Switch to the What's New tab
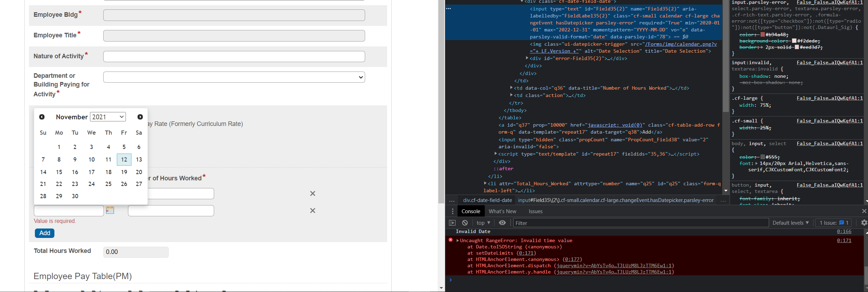Screen dimensions: 868x292 502,211
